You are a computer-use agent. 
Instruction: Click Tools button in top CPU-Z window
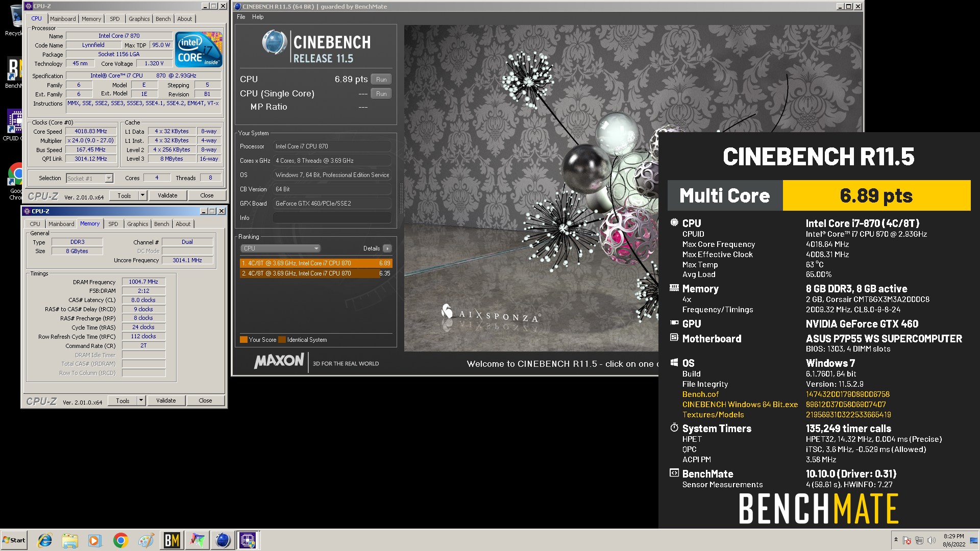pyautogui.click(x=124, y=195)
